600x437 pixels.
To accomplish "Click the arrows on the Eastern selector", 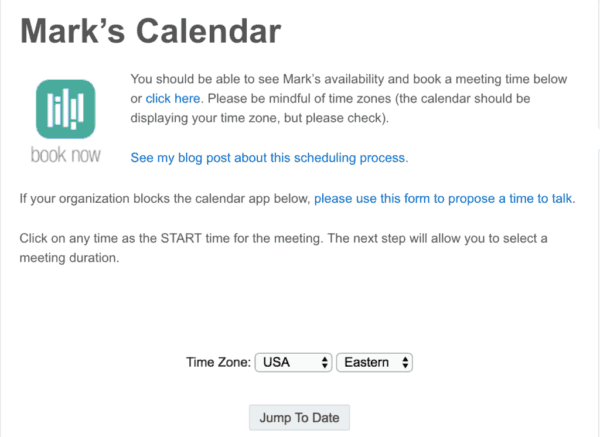I will (406, 362).
